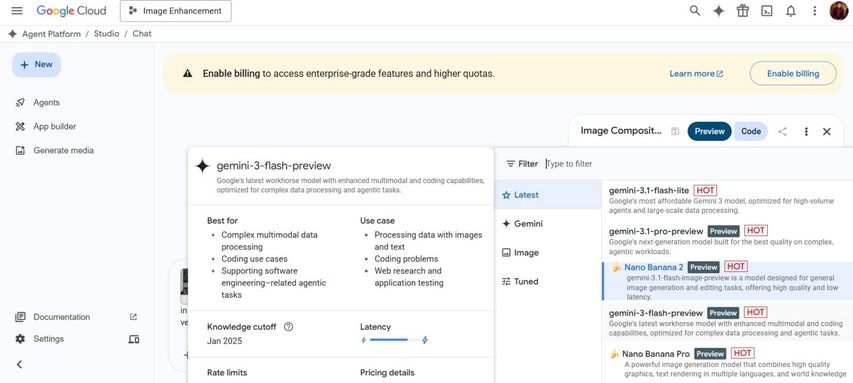Click the Enable billing button
This screenshot has width=853, height=383.
pyautogui.click(x=793, y=73)
